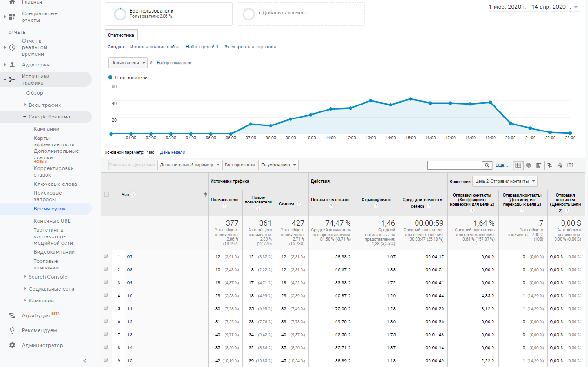Click the Все пользователи segment box
Image resolution: width=588 pixels, height=367 pixels.
pyautogui.click(x=168, y=13)
